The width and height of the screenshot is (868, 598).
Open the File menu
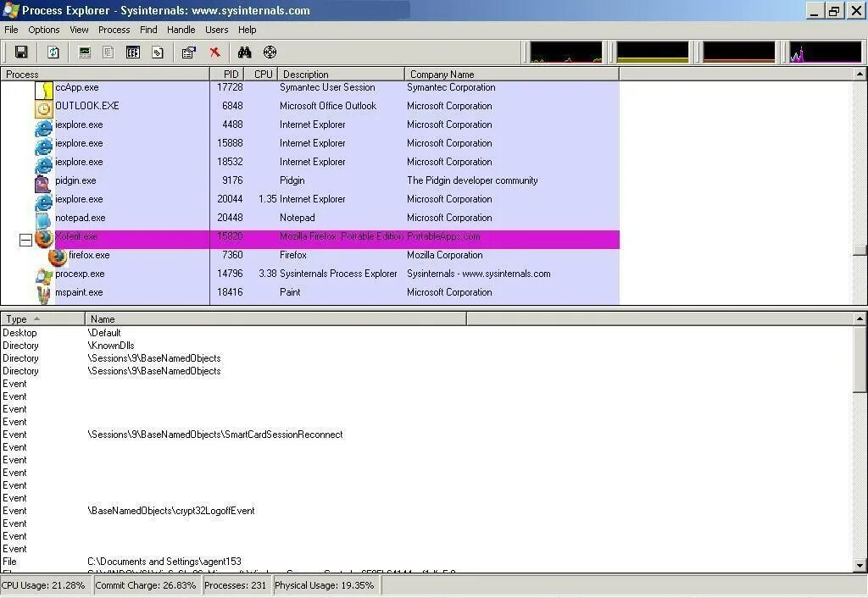click(x=11, y=30)
